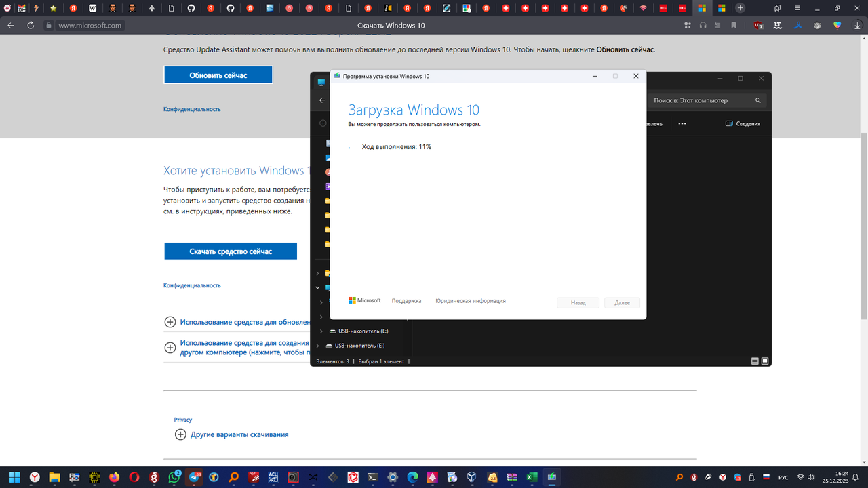Open Excel from the taskbar
Screen dimensions: 868x488
click(x=532, y=477)
